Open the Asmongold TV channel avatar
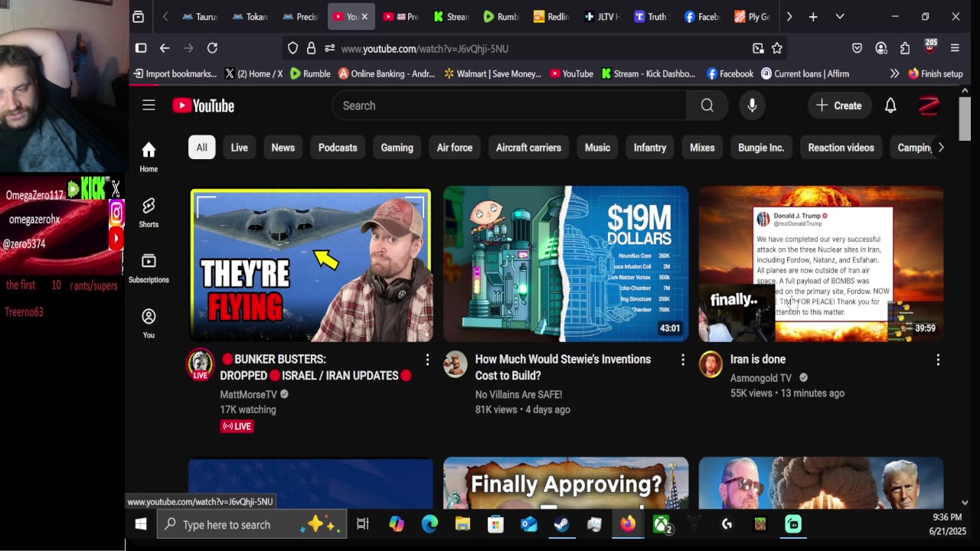The height and width of the screenshot is (551, 980). tap(710, 364)
